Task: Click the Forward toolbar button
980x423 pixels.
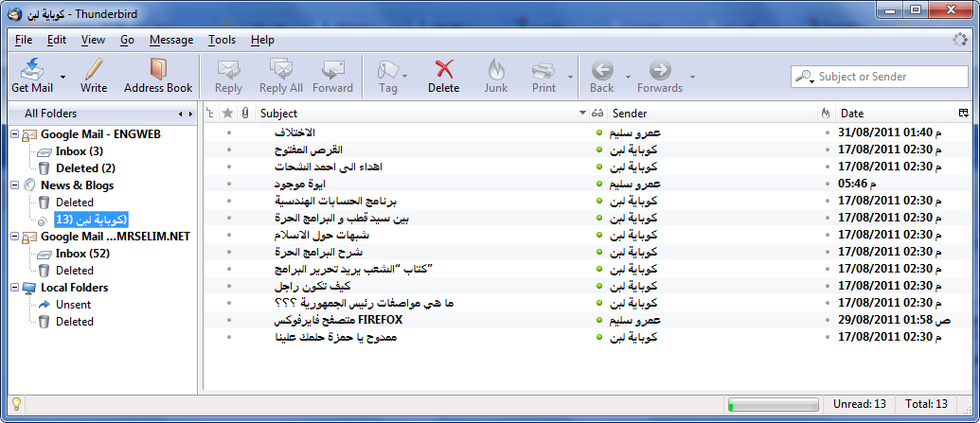Action: point(332,76)
